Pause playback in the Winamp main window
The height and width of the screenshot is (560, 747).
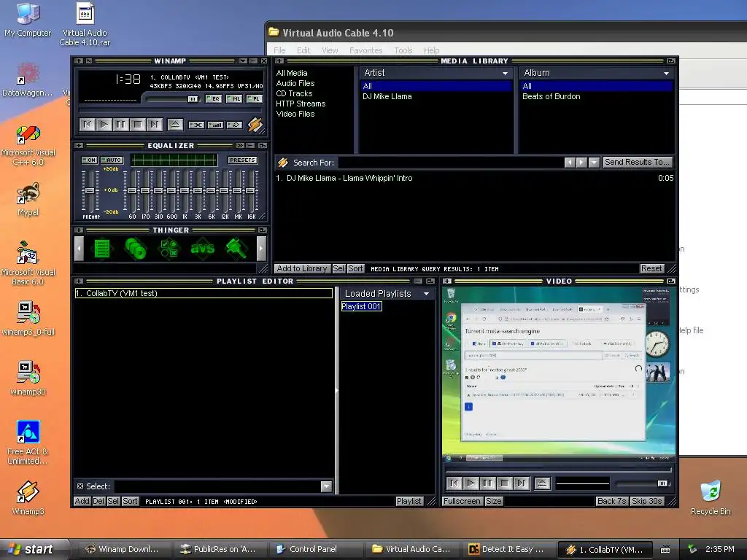pos(120,125)
